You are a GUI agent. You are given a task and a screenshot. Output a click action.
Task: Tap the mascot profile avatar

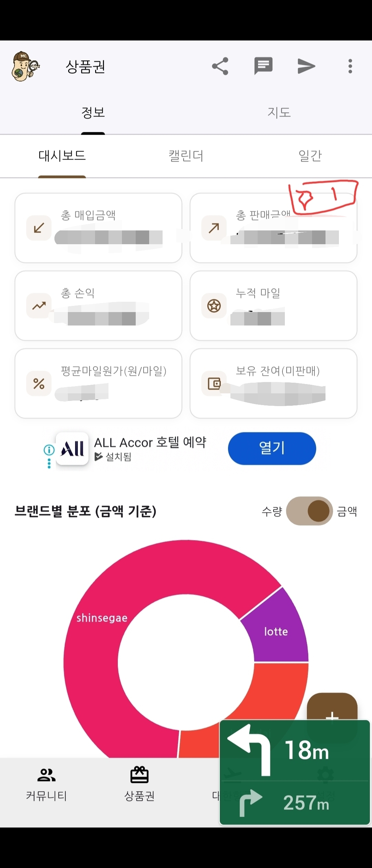[x=25, y=66]
